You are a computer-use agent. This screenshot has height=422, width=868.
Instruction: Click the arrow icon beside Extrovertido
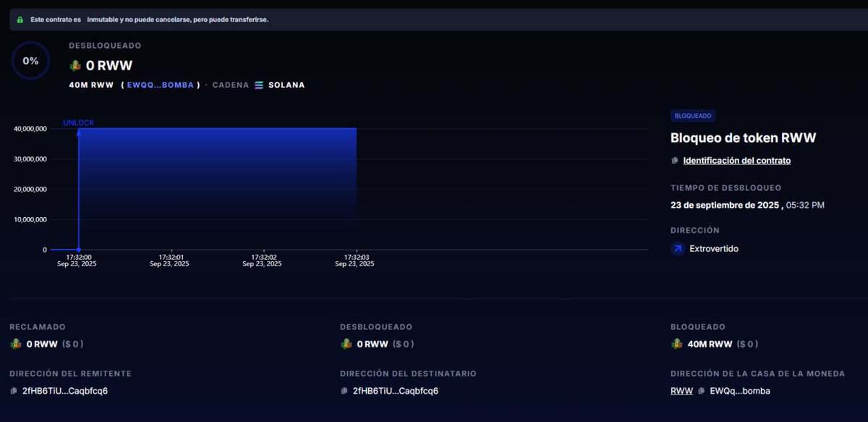[x=678, y=248]
